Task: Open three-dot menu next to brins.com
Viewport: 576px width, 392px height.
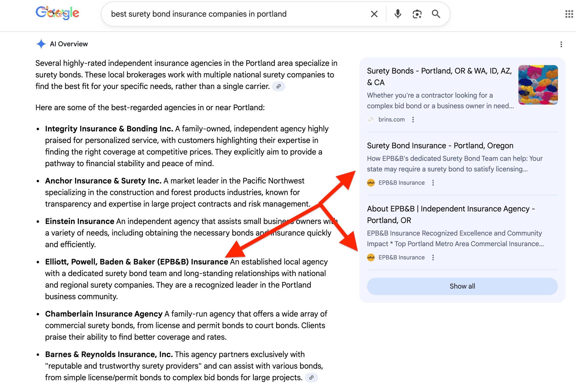Action: point(413,120)
